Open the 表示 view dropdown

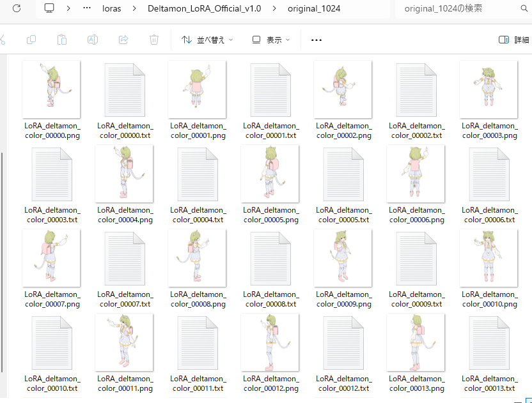(x=271, y=40)
